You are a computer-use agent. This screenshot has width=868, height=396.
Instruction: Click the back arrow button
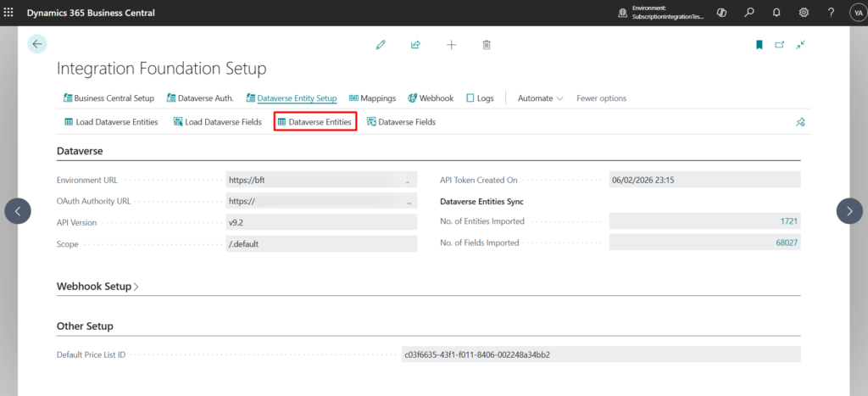[x=36, y=44]
